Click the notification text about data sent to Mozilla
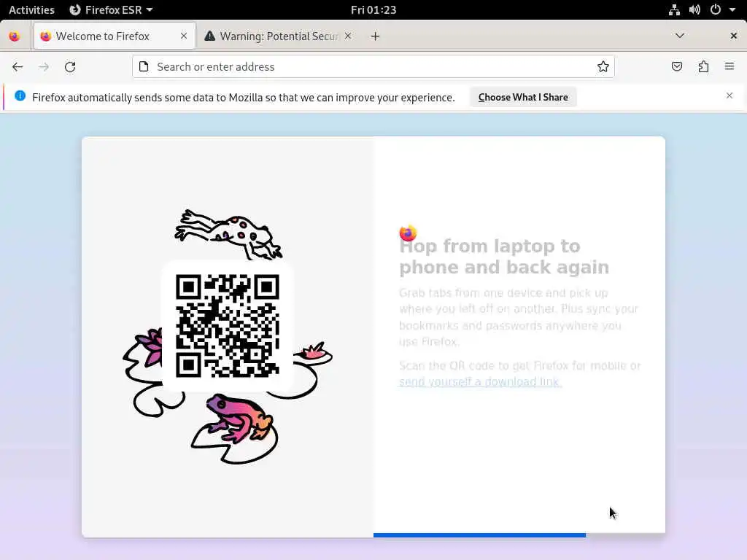The height and width of the screenshot is (560, 747). point(244,97)
